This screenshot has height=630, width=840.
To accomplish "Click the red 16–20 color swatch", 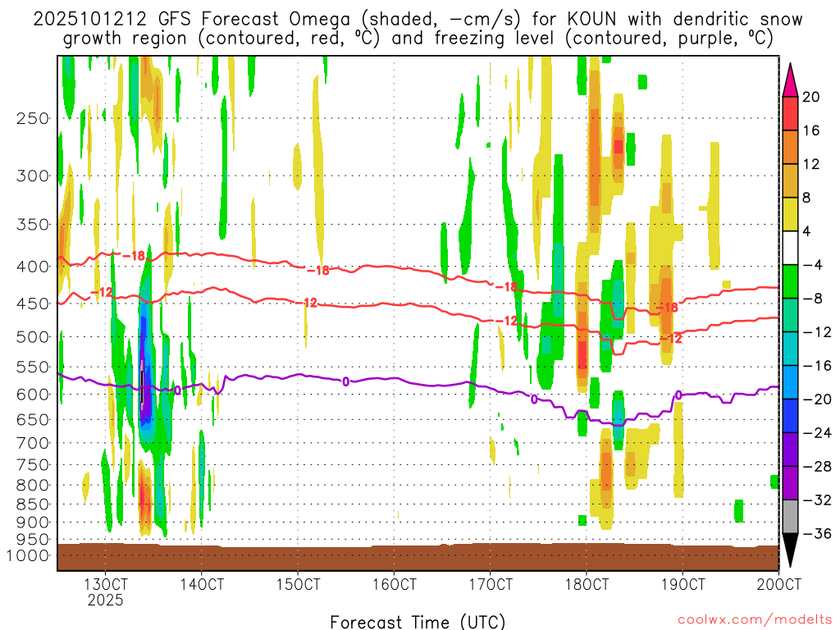I will click(x=790, y=113).
